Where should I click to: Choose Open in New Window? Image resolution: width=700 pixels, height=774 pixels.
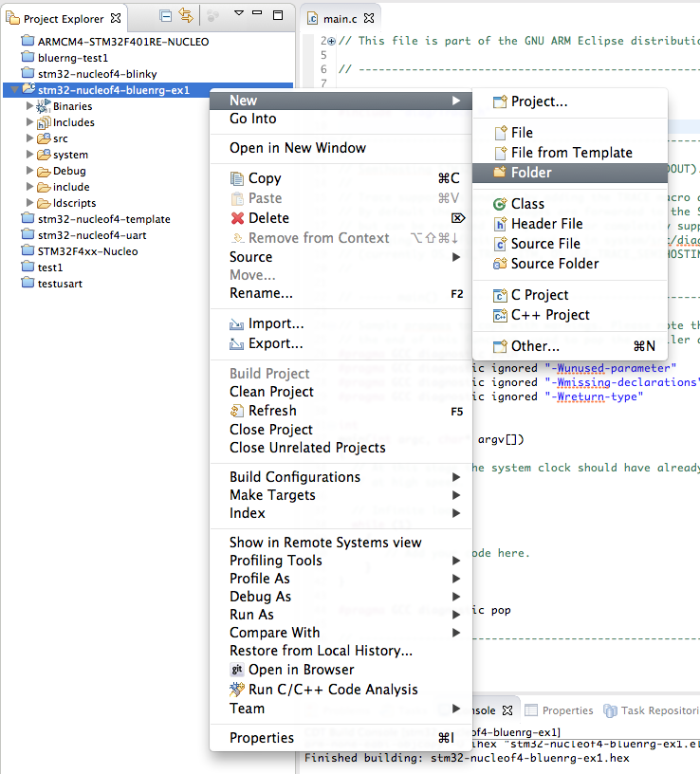coord(341,148)
